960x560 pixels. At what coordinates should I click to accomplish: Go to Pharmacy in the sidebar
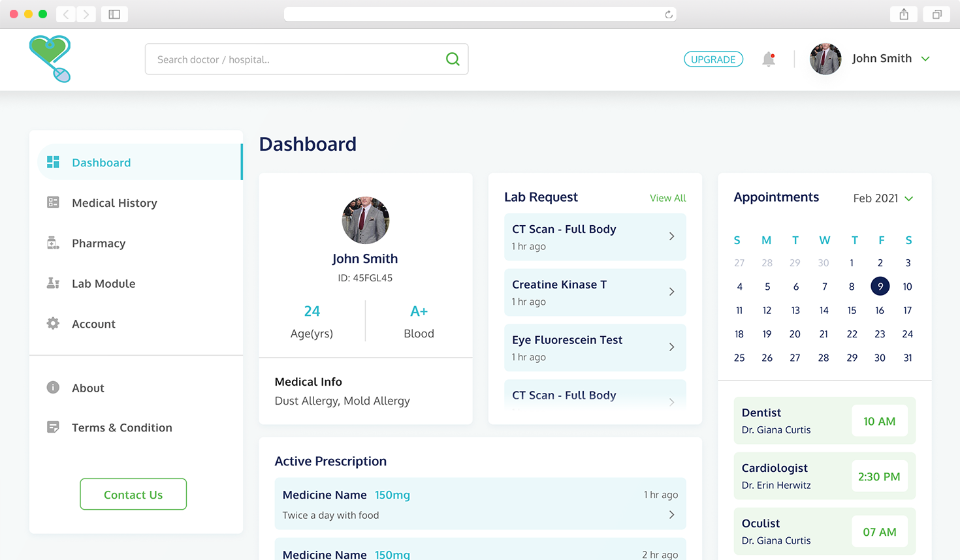pyautogui.click(x=99, y=243)
